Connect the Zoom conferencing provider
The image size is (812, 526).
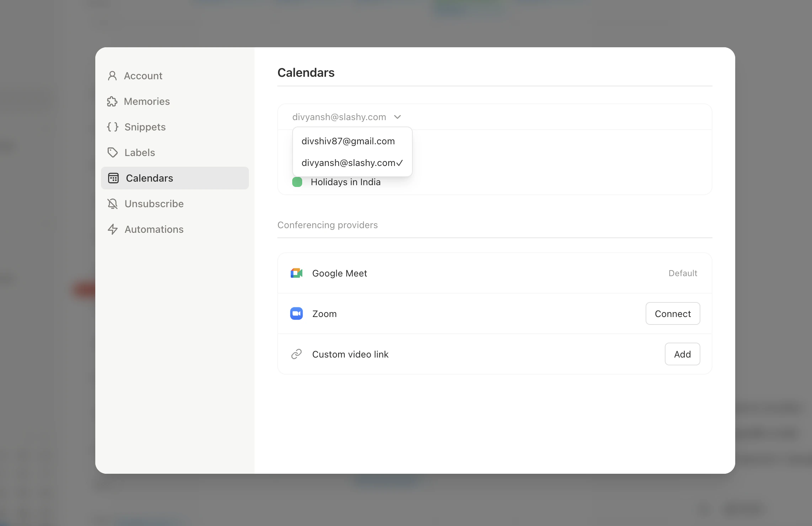tap(672, 313)
